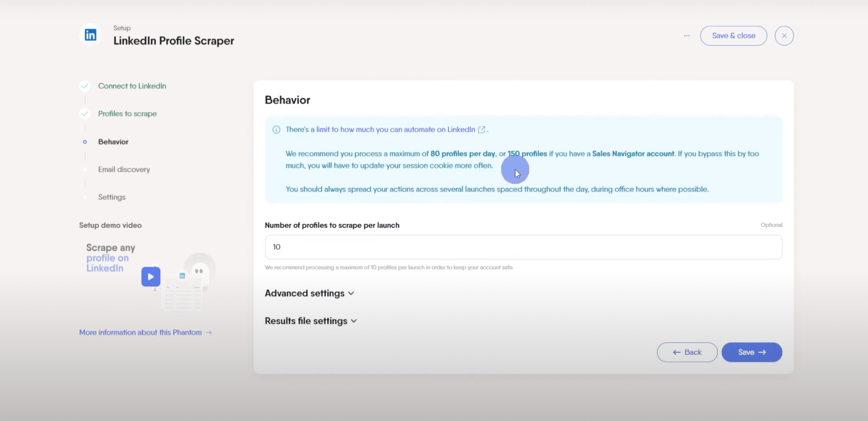Click the info icon in the notice
The width and height of the screenshot is (868, 421).
click(x=276, y=130)
